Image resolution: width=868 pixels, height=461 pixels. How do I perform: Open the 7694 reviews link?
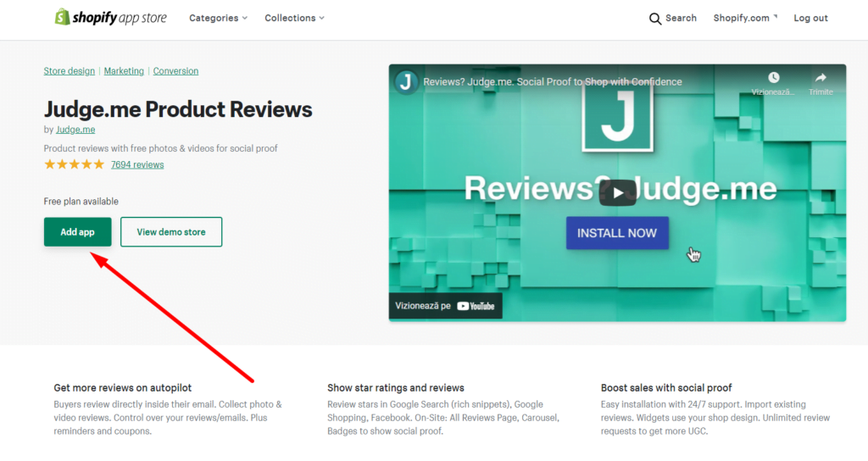click(x=137, y=164)
